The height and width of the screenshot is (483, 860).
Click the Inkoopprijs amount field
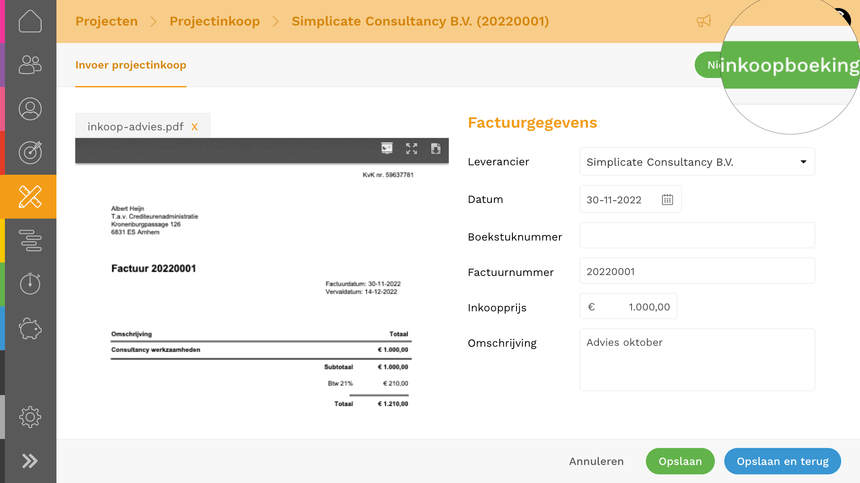coord(628,306)
